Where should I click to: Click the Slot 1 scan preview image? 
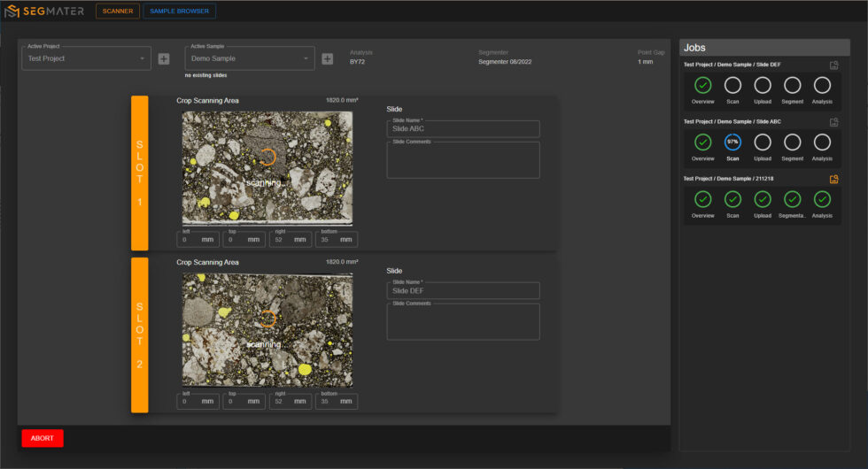(x=267, y=168)
